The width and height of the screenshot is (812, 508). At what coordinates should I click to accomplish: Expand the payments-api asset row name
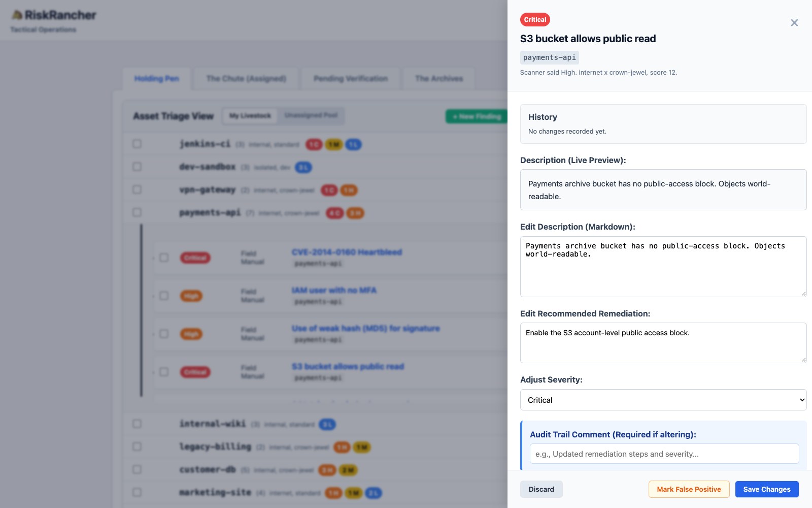(x=210, y=212)
